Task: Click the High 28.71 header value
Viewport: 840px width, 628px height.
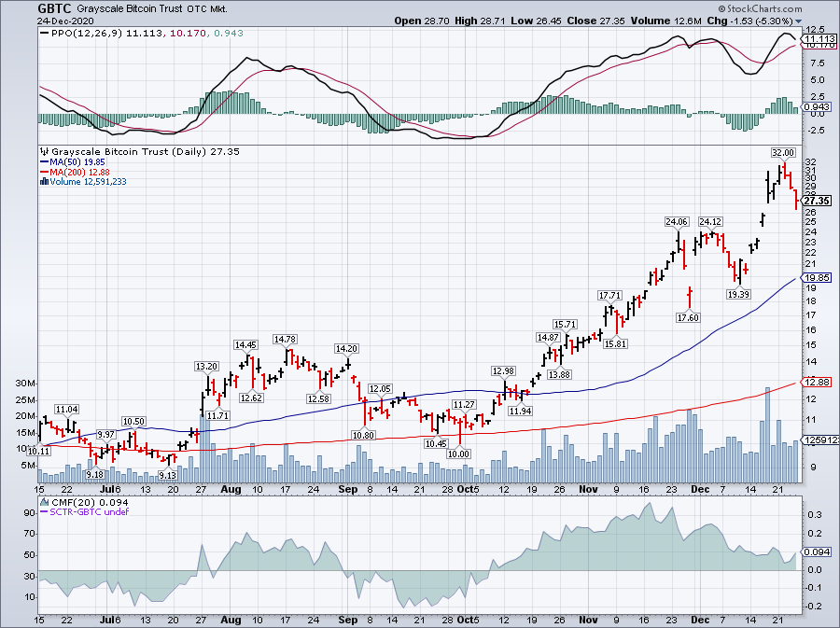Action: click(480, 21)
